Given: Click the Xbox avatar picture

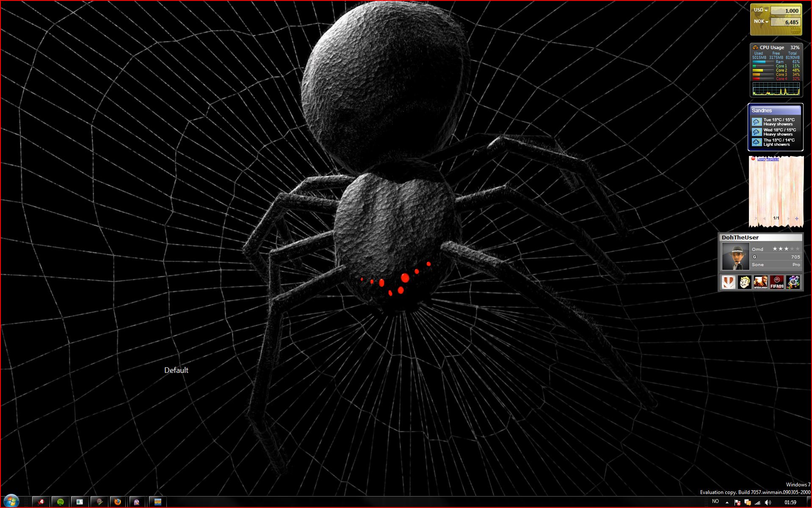Looking at the screenshot, I should tap(735, 257).
